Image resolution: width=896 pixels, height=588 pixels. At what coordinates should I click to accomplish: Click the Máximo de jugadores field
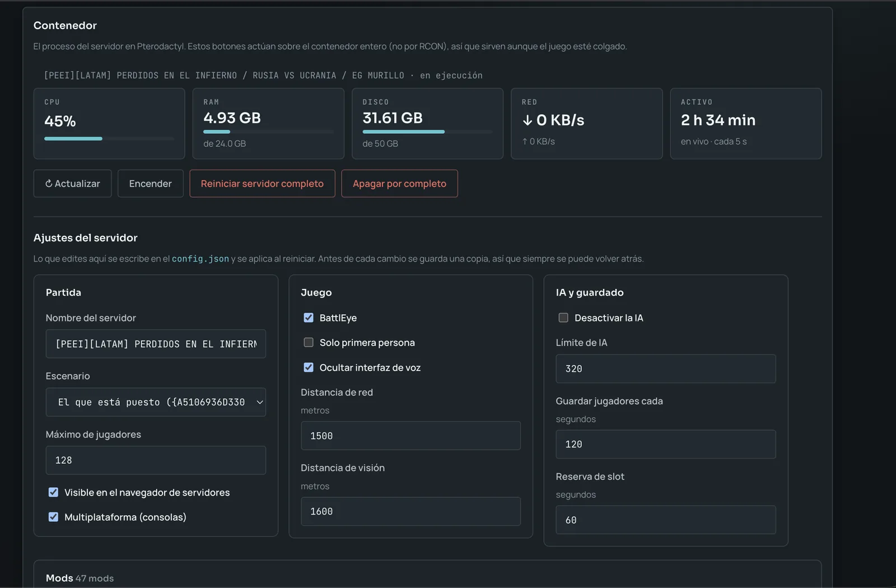click(156, 460)
